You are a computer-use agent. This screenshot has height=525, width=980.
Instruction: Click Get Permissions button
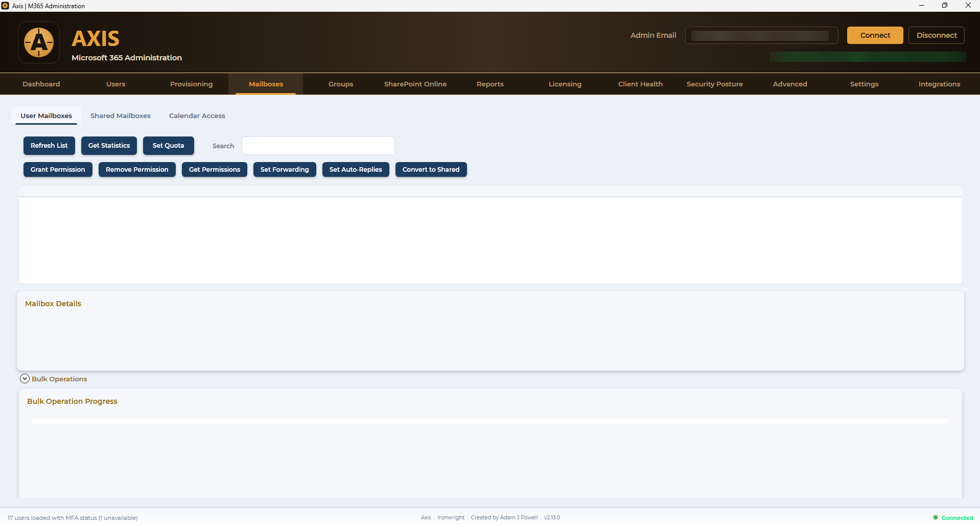[215, 170]
